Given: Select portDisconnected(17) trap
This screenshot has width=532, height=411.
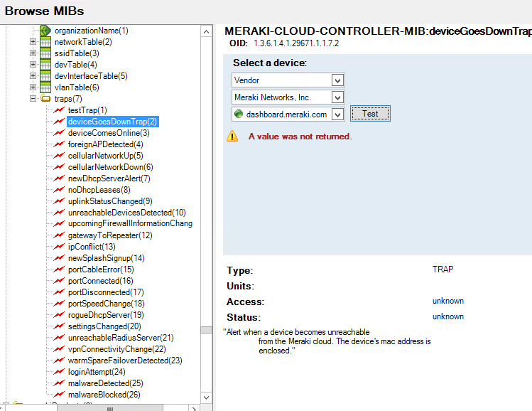Looking at the screenshot, I should click(x=106, y=292).
